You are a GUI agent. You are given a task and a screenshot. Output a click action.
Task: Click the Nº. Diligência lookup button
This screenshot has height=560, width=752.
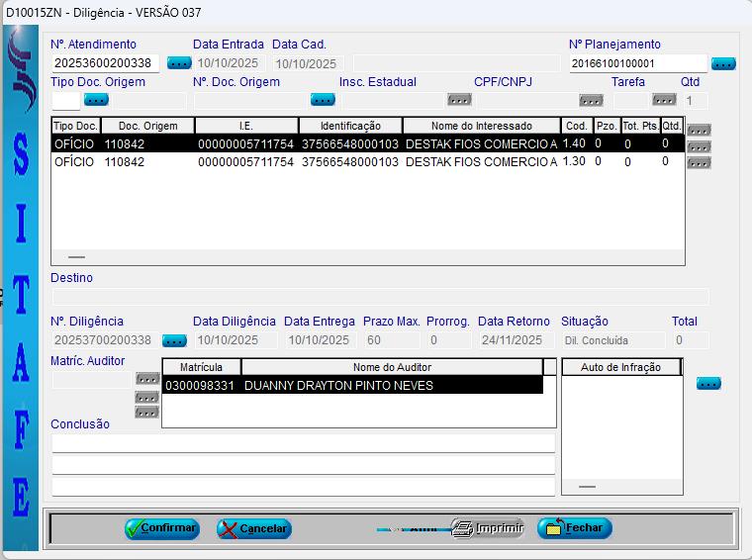coord(174,340)
